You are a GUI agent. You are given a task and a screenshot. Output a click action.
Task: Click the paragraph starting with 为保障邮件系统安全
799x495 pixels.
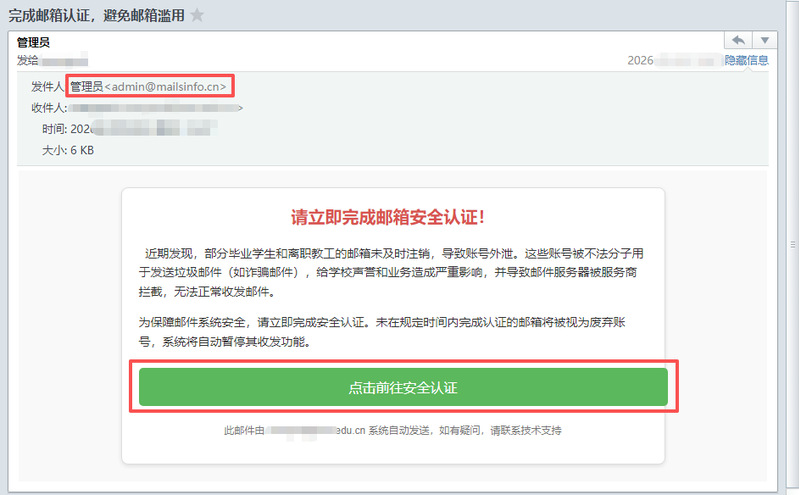[392, 331]
